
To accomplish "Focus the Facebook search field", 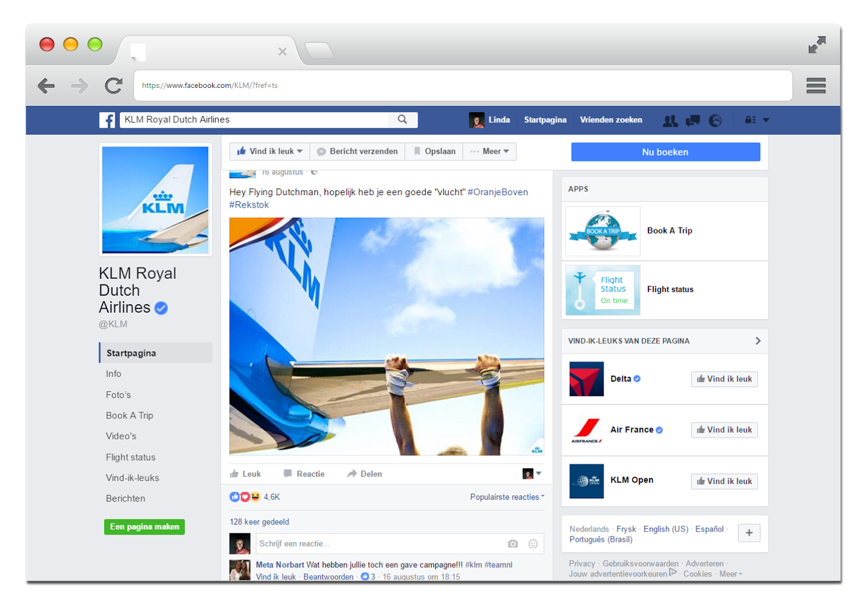I will pyautogui.click(x=255, y=120).
